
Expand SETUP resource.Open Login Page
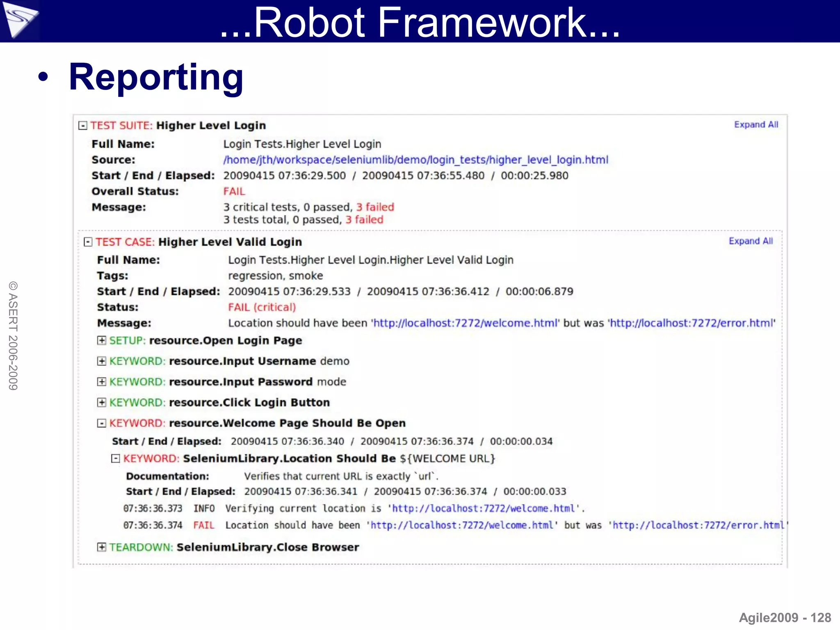click(x=101, y=340)
